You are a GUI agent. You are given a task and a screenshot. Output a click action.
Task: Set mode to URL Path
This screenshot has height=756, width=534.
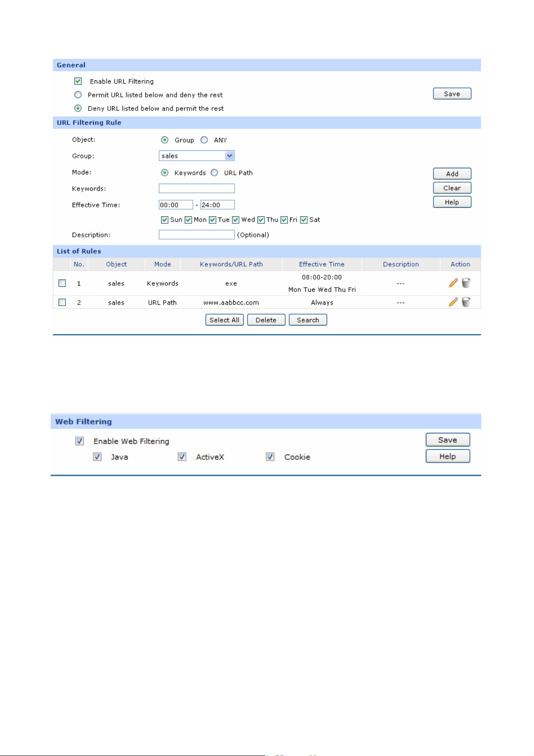[214, 173]
